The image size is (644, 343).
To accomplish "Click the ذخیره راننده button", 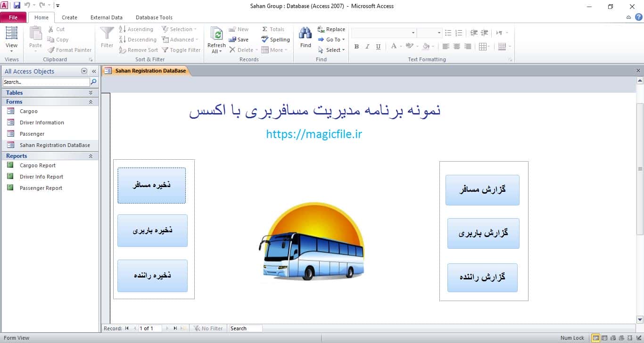I will [152, 276].
